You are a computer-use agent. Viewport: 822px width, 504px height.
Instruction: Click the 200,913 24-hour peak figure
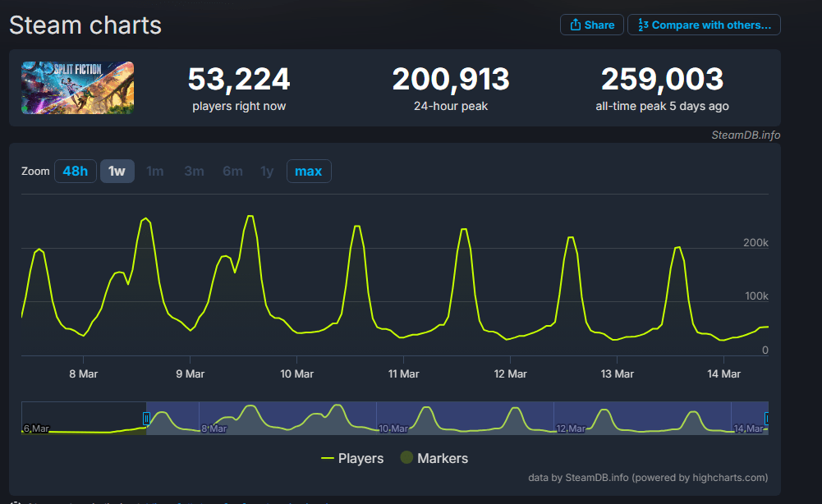(x=451, y=79)
